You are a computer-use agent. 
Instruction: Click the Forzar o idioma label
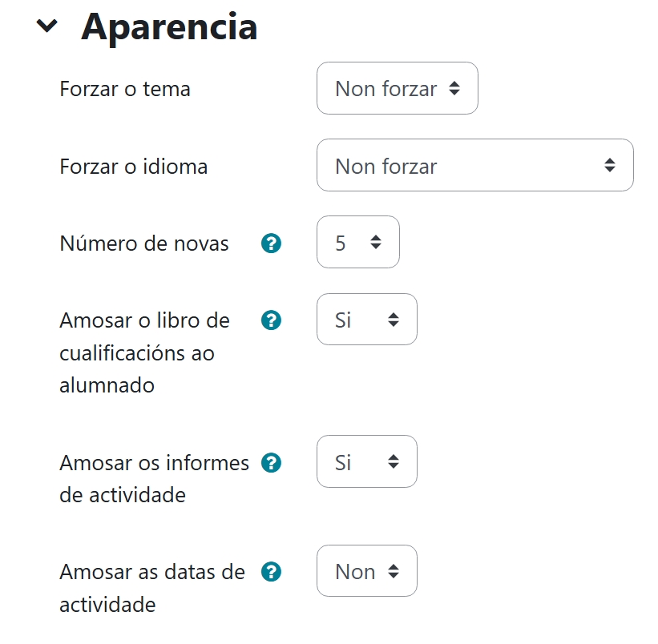[134, 166]
